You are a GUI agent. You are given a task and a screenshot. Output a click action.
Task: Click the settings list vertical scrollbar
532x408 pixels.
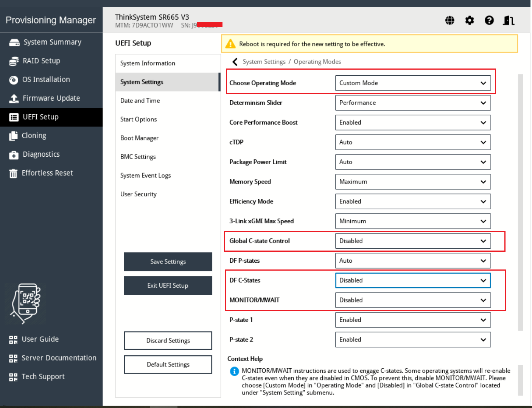pos(521,202)
